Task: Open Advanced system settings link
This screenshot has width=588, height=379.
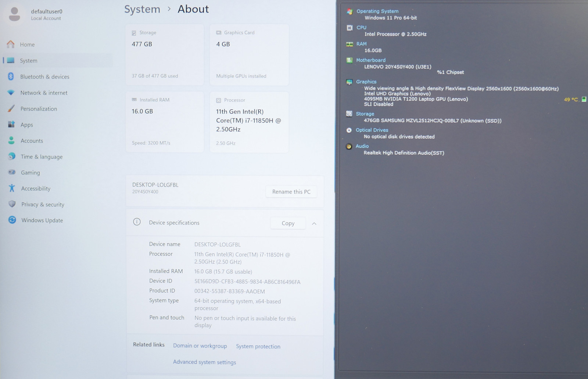Action: (x=205, y=362)
